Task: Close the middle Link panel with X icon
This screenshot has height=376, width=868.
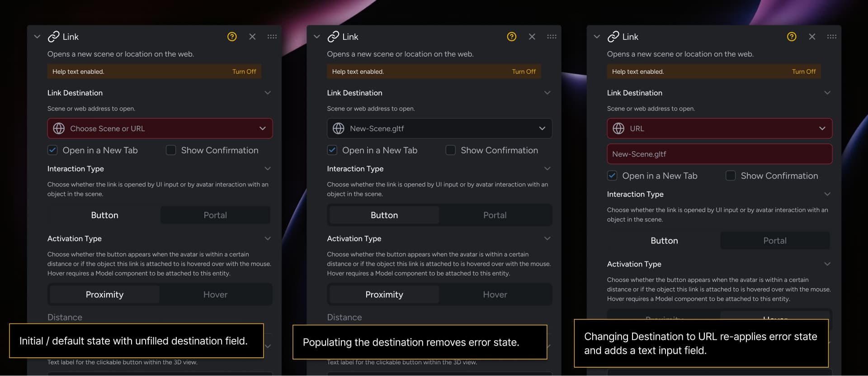Action: (x=532, y=37)
